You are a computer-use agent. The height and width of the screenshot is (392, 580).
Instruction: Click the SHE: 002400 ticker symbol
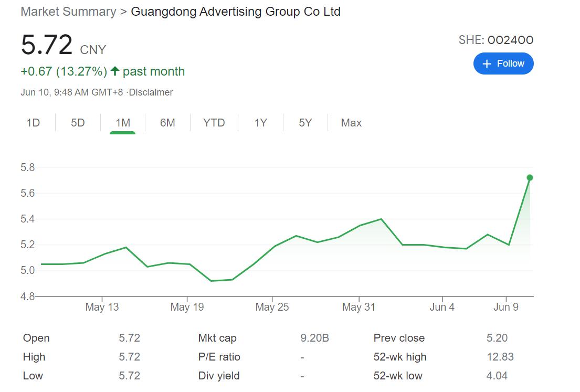[x=495, y=40]
